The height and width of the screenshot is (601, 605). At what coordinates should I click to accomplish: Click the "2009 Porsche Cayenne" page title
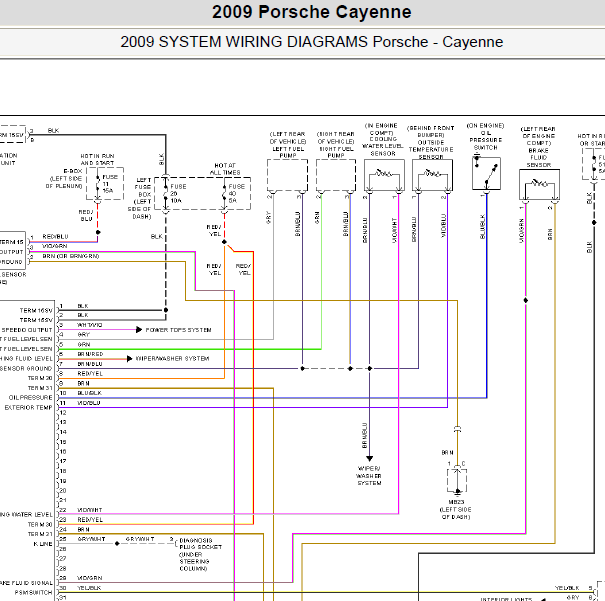tap(311, 12)
